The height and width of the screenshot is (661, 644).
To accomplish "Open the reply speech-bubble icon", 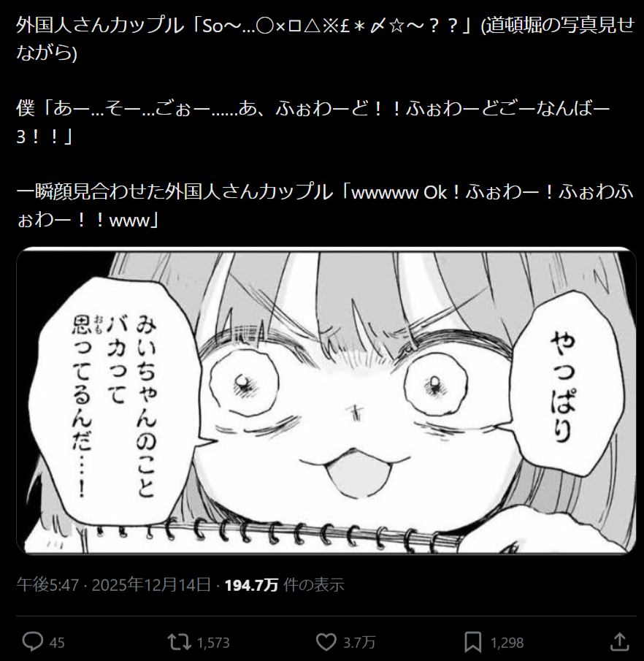I will (x=32, y=642).
